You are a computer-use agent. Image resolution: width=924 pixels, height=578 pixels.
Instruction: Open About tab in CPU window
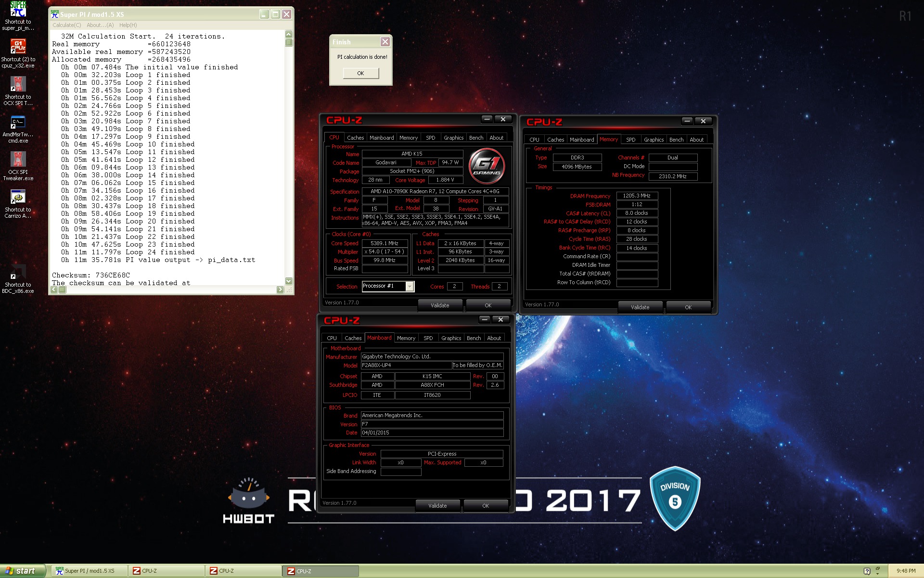496,138
